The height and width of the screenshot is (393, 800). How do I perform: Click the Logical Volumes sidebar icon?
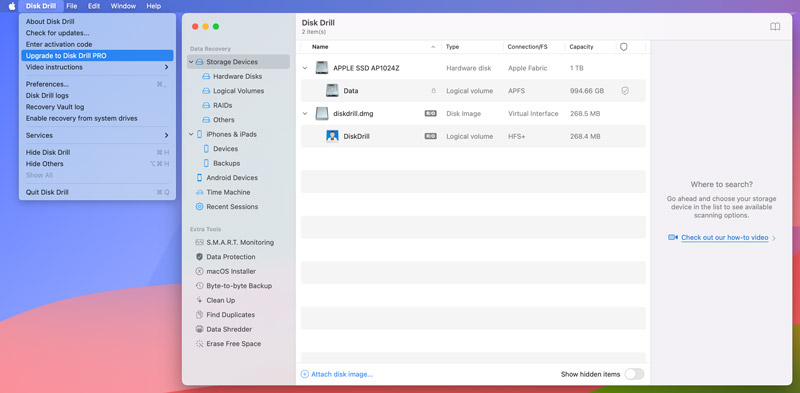pos(206,91)
